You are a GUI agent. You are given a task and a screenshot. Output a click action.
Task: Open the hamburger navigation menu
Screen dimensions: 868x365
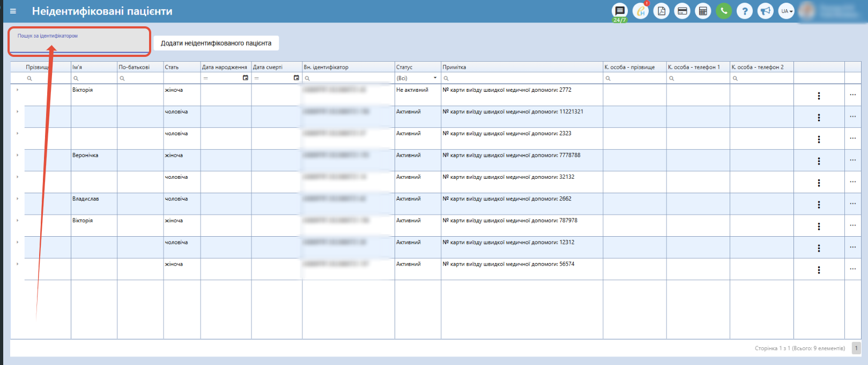(x=13, y=11)
